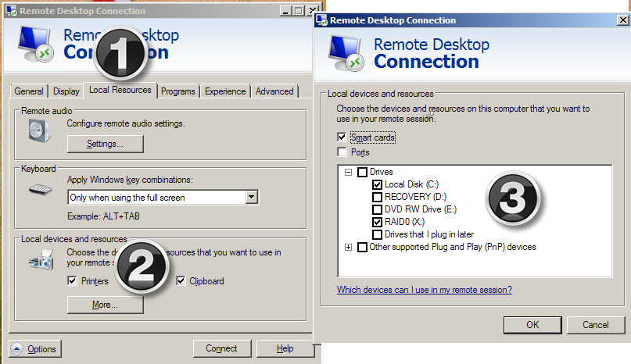Click the Options button
The width and height of the screenshot is (631, 364).
click(35, 348)
